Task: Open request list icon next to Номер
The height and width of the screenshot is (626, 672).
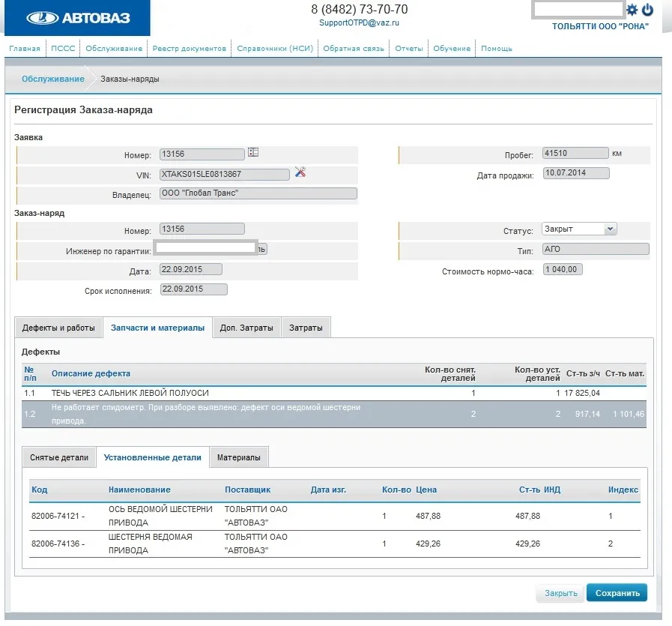Action: pos(253,152)
